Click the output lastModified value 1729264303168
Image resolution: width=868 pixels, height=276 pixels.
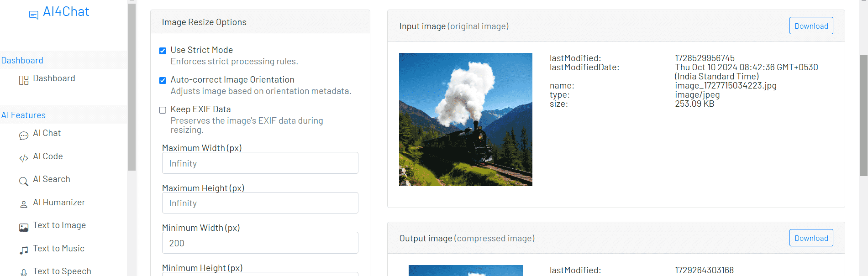pos(704,271)
